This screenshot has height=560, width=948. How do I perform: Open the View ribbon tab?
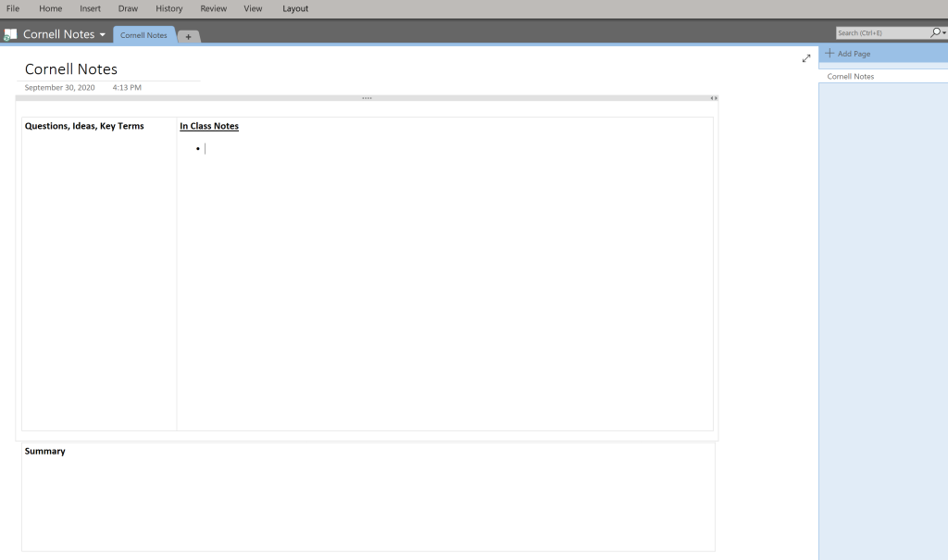(x=253, y=8)
